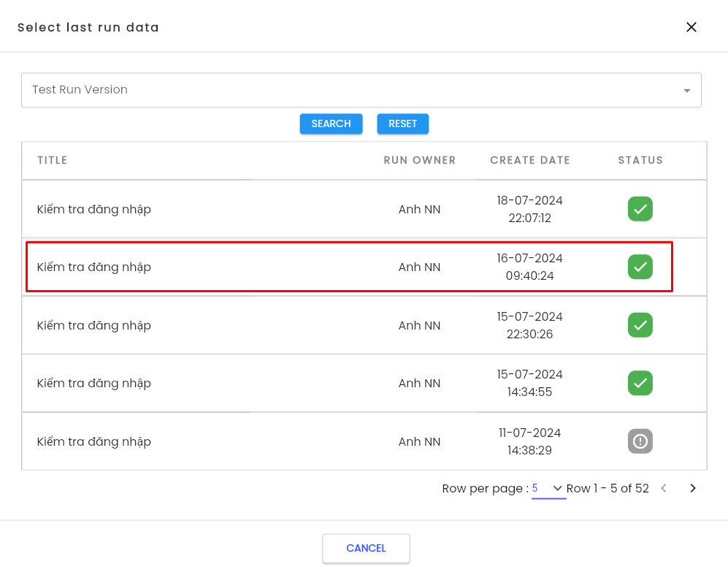728x567 pixels.
Task: Go to next page of results
Action: point(693,488)
